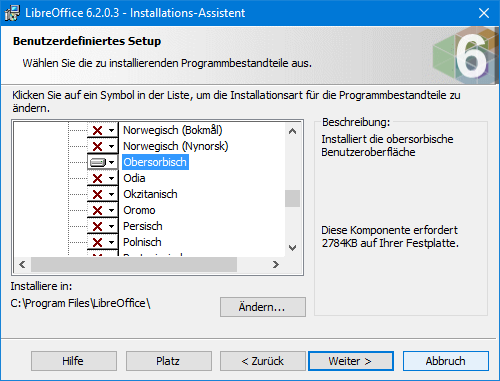Click the horizontal scrollbar right arrow

[x=275, y=265]
